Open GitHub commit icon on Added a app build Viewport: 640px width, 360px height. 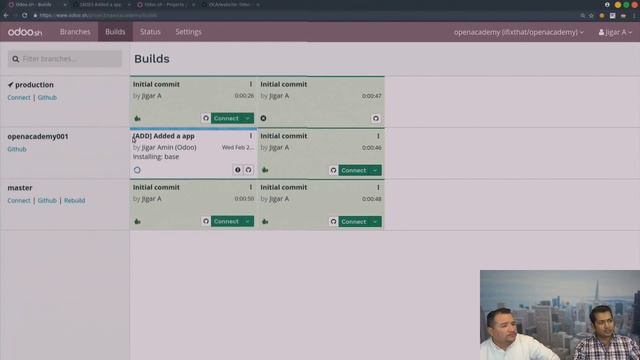click(x=248, y=170)
